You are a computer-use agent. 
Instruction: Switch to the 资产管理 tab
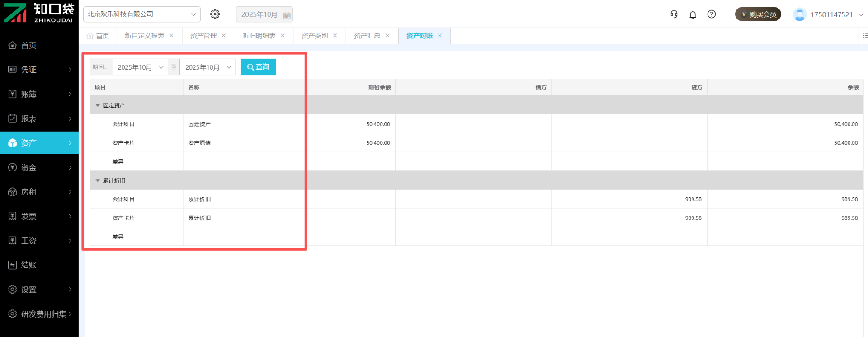[203, 36]
